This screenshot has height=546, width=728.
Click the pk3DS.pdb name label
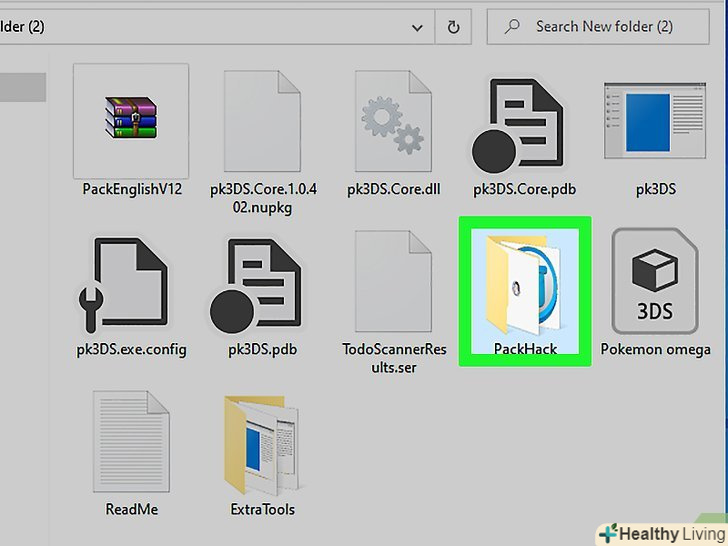click(x=263, y=350)
